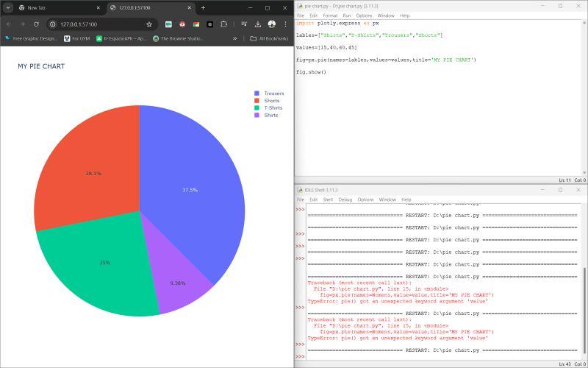This screenshot has width=588, height=368.
Task: Open the Debug menu in IDLE Shell
Action: [x=345, y=199]
